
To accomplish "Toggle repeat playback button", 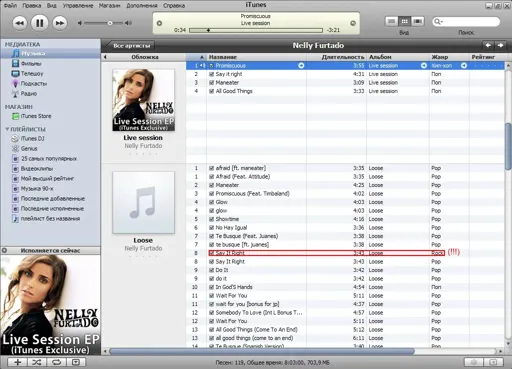I will pyautogui.click(x=56, y=362).
